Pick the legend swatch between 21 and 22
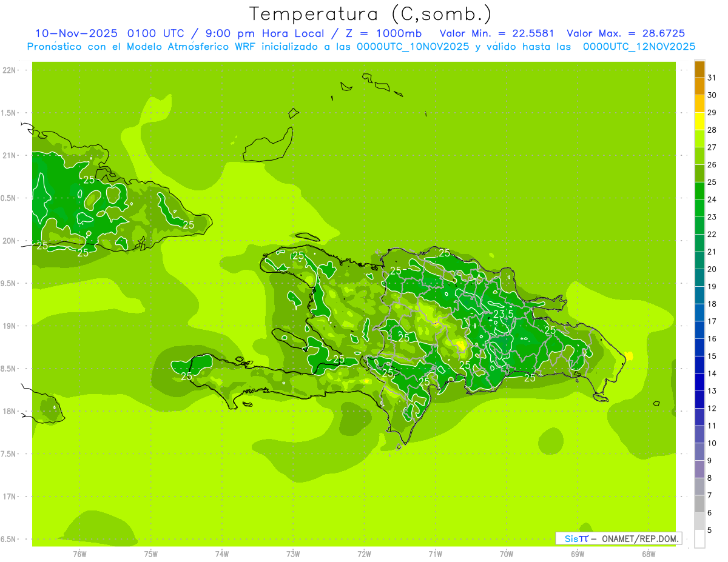The width and height of the screenshot is (728, 562). pyautogui.click(x=699, y=243)
